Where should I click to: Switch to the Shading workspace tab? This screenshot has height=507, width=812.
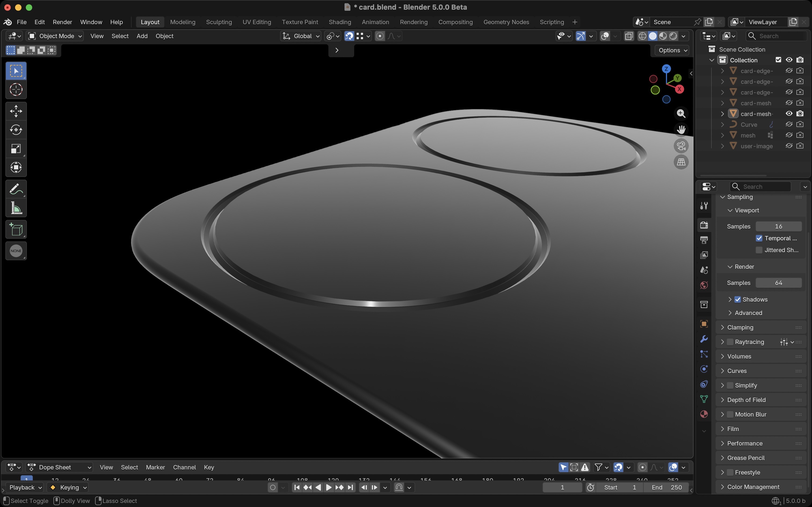pos(340,22)
